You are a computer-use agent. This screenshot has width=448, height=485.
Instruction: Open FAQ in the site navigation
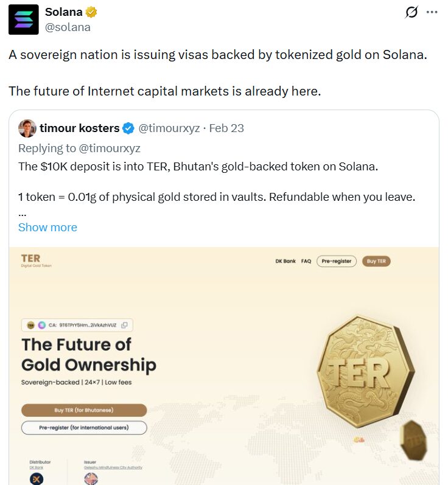306,261
